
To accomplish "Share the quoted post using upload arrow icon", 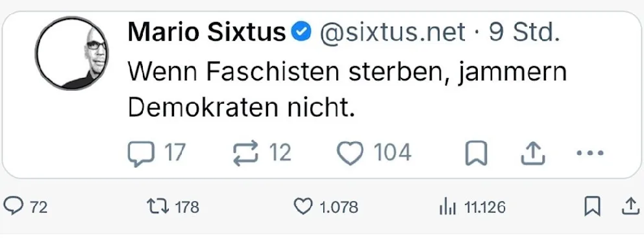I will tap(533, 154).
